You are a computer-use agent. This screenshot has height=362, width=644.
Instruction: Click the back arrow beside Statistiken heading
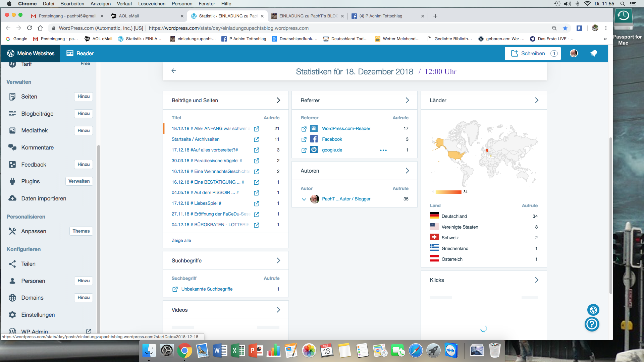pos(173,71)
